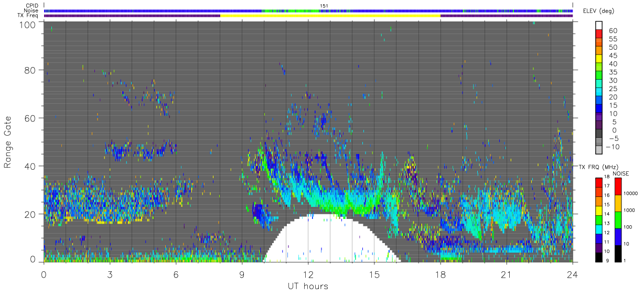The height and width of the screenshot is (297, 644).
Task: Click the Noise row label at top left
Action: 31,10
